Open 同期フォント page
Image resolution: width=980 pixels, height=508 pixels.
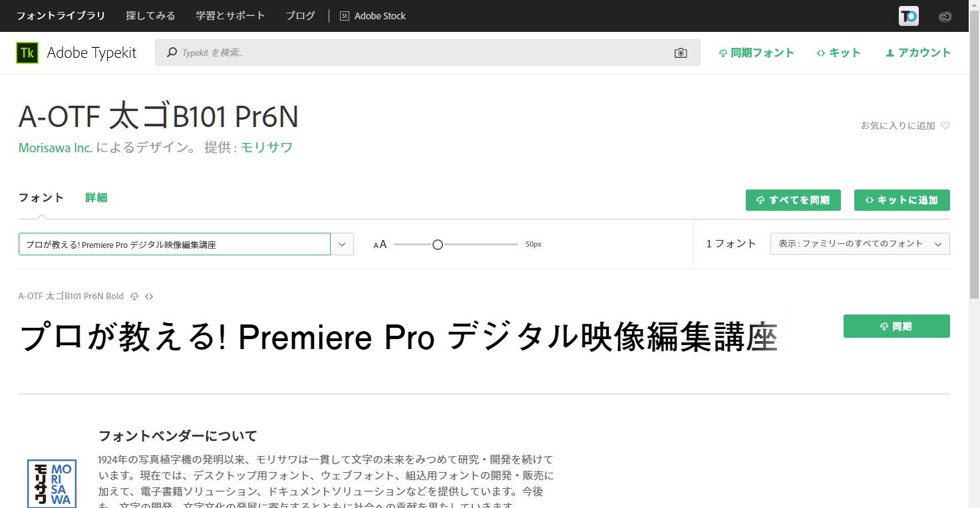[x=756, y=53]
